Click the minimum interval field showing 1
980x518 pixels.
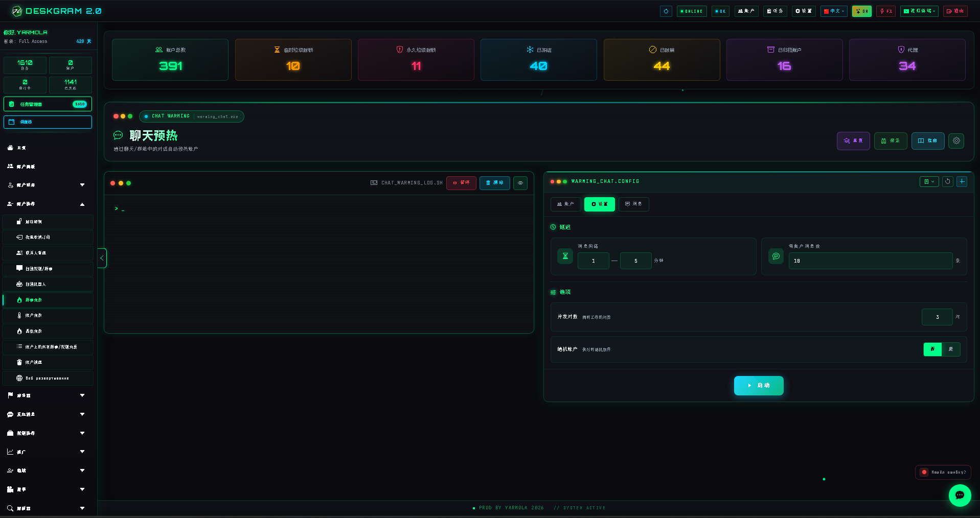click(x=593, y=261)
